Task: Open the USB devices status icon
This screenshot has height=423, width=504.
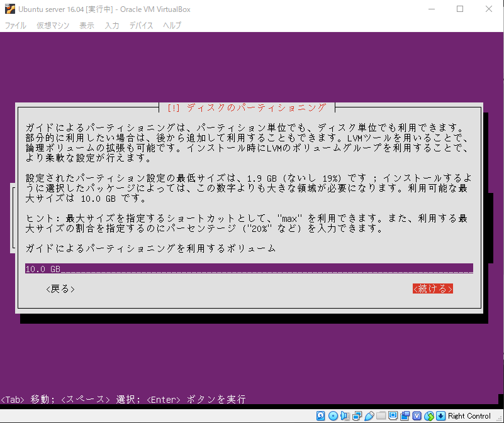Action: pyautogui.click(x=369, y=416)
